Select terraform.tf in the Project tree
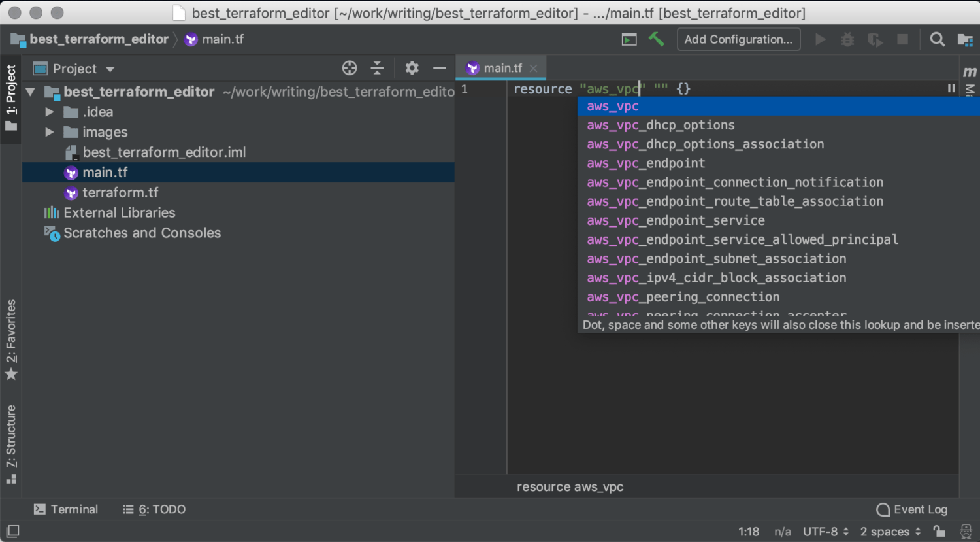 click(x=120, y=193)
